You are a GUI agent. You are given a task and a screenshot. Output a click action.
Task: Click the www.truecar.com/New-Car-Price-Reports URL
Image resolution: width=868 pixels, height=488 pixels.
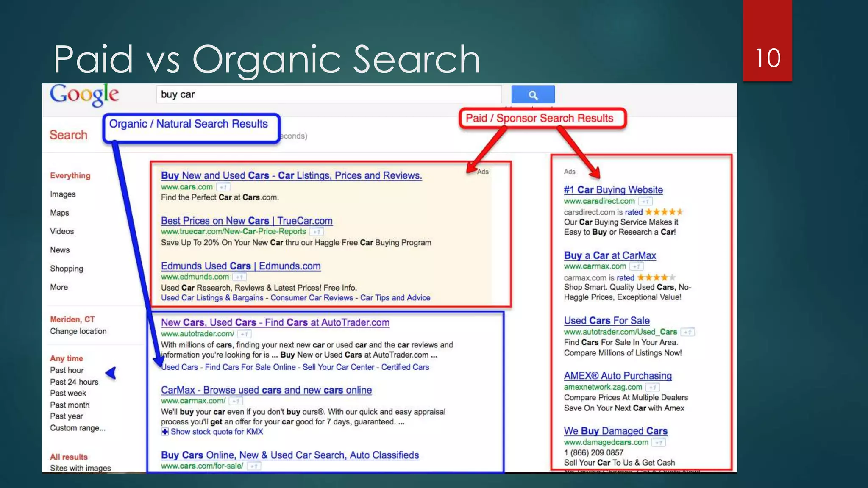coord(234,232)
